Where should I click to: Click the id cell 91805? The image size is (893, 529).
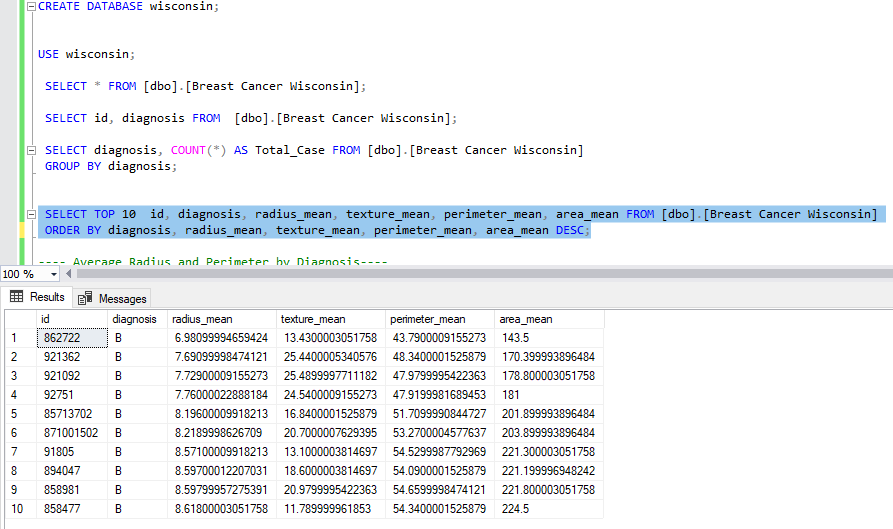pyautogui.click(x=72, y=452)
